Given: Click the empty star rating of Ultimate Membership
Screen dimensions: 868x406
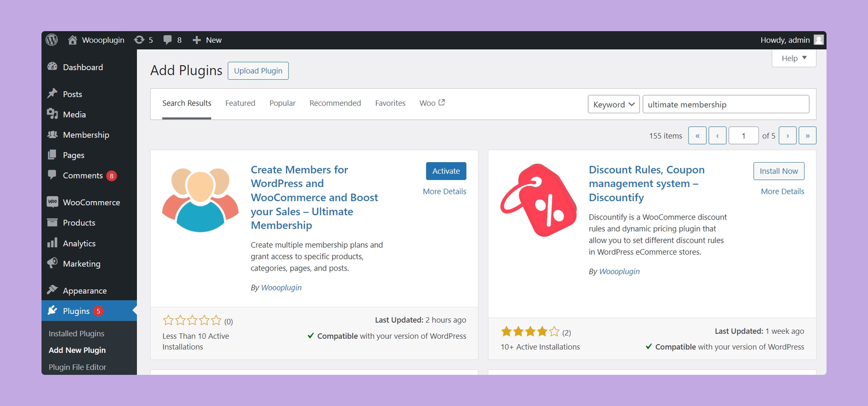Looking at the screenshot, I should click(193, 320).
